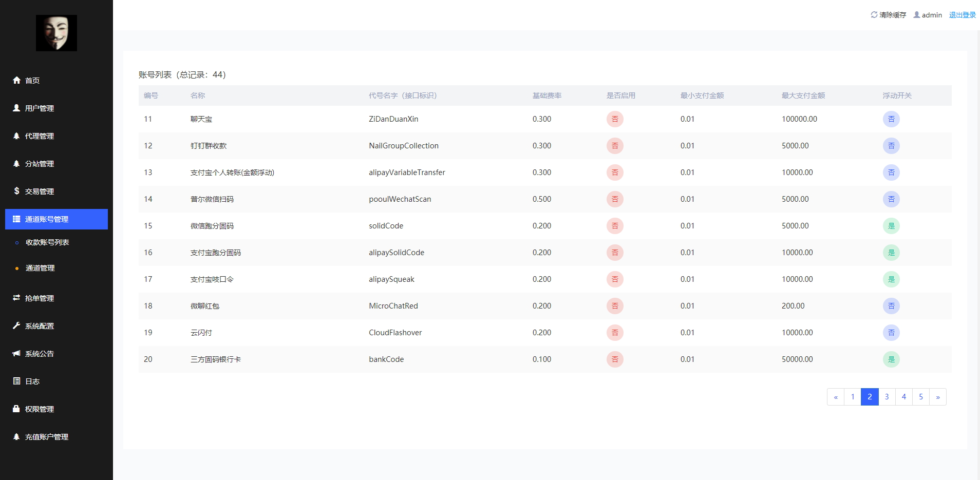Open the 收款账号列表 submenu item
980x480 pixels.
47,242
